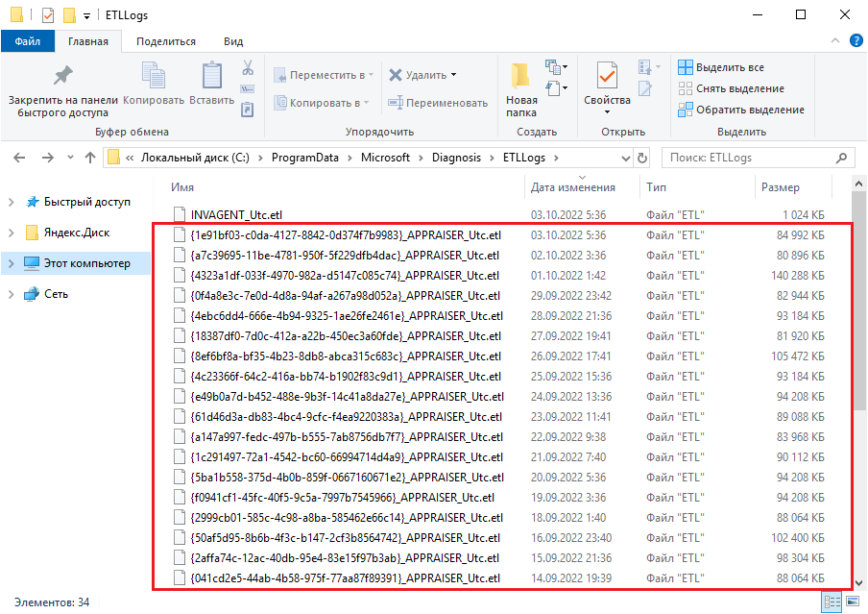Click the Переименовать (Rename) button
Screen dimensions: 868x614
pos(438,103)
